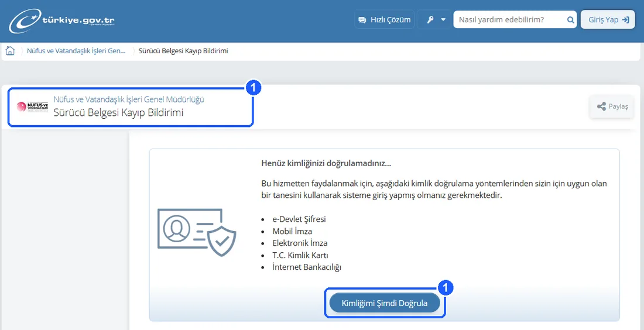Open the 'Nüfus ve Vatandaşlık İşleri Genel Müdürlüğü' link
Viewport: 644px width, 330px height.
point(129,99)
